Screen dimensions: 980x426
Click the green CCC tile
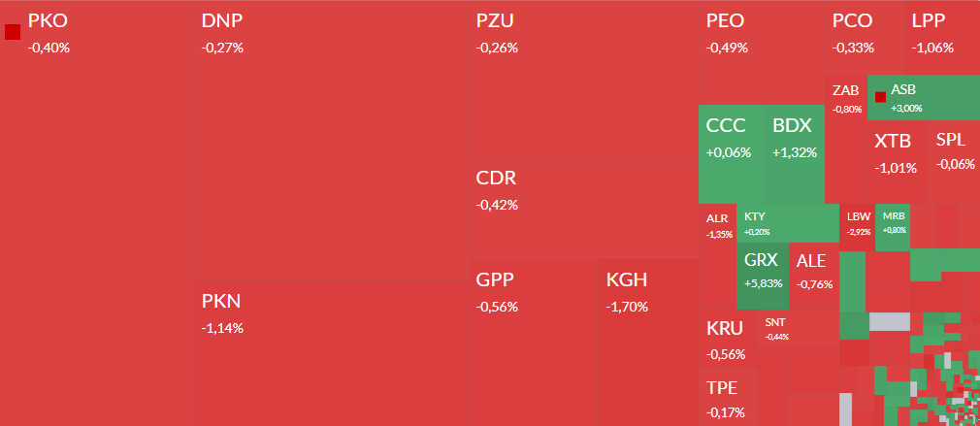click(732, 154)
